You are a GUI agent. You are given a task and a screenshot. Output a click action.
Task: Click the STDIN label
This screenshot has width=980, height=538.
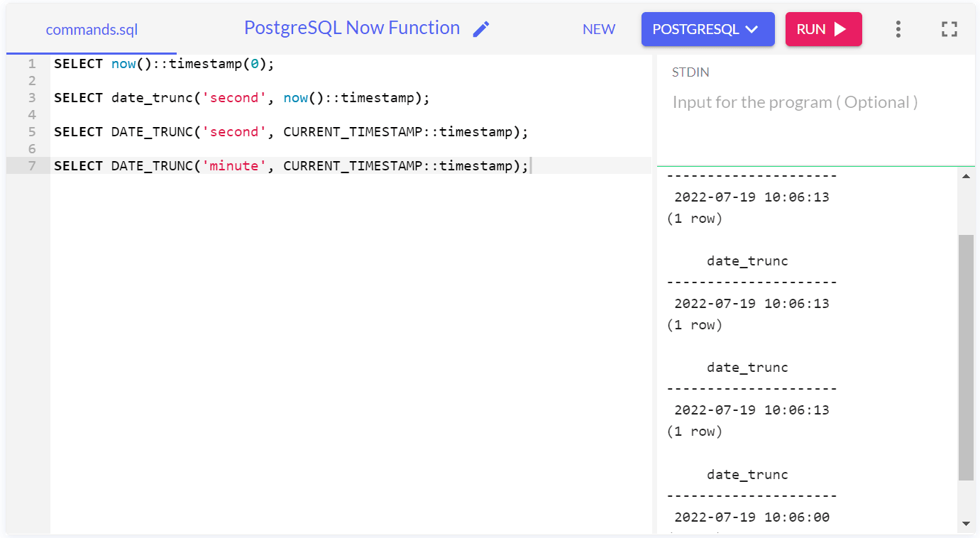[x=690, y=72]
